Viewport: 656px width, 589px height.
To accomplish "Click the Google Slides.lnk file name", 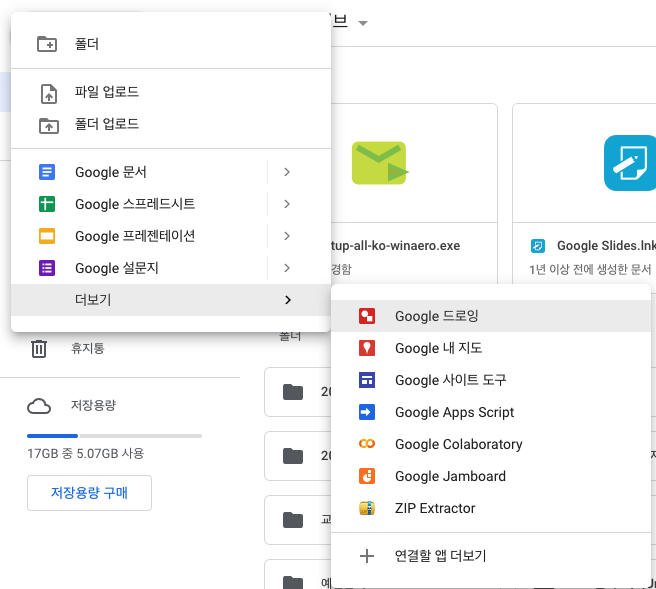I will pyautogui.click(x=606, y=246).
